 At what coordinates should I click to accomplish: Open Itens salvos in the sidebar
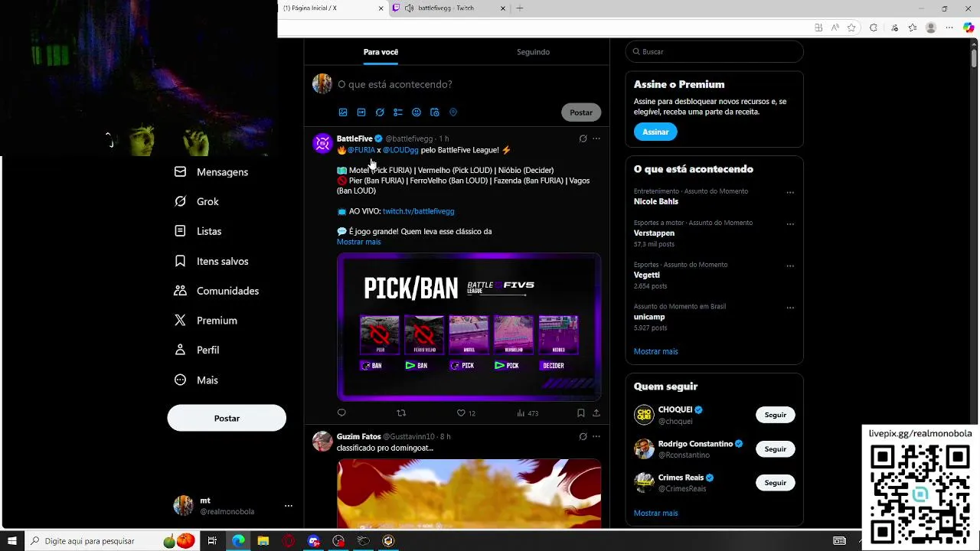click(x=211, y=261)
